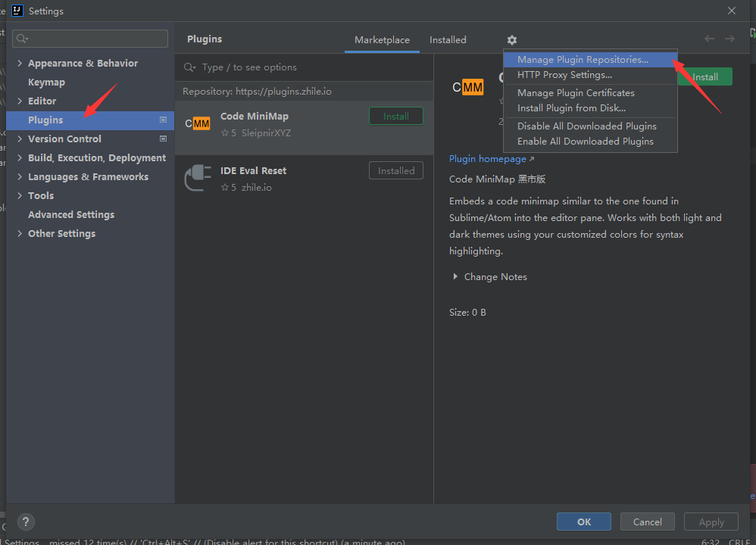Screen dimensions: 756x545
Task: Select Enable All Downloaded Plugins
Action: [x=590, y=142]
